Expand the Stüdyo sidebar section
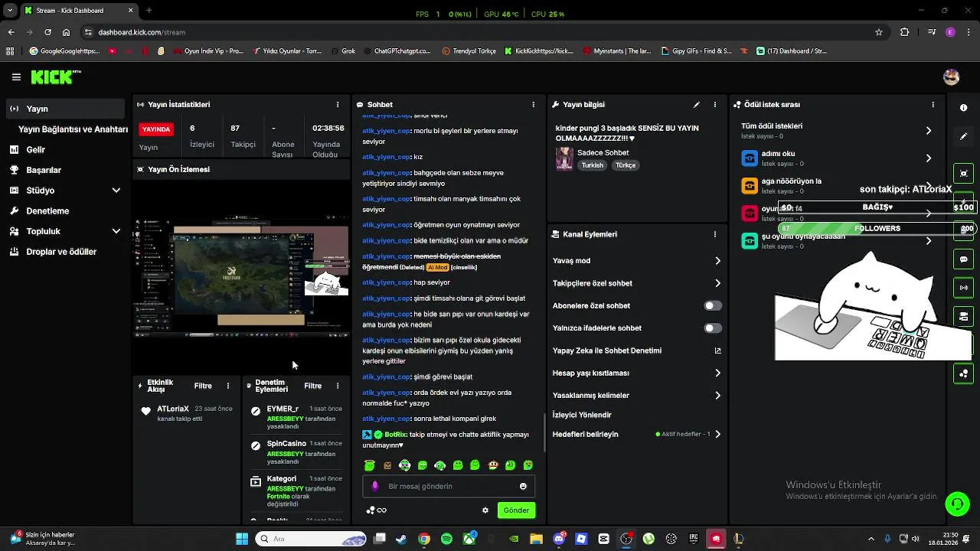 click(116, 190)
